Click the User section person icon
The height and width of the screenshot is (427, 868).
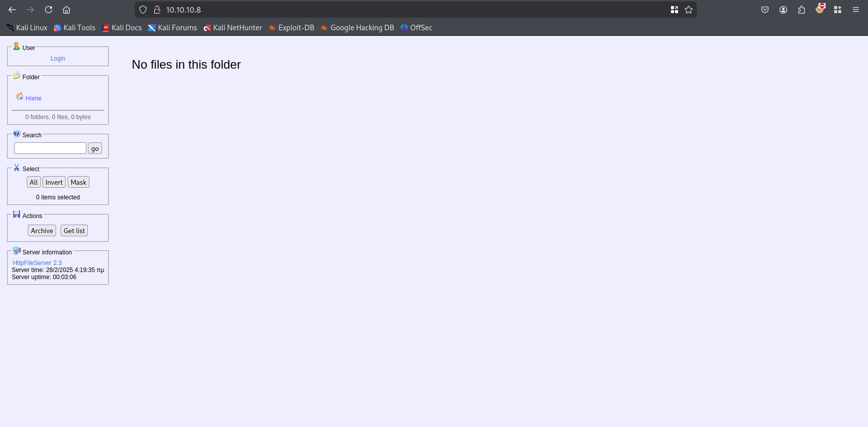pyautogui.click(x=17, y=46)
